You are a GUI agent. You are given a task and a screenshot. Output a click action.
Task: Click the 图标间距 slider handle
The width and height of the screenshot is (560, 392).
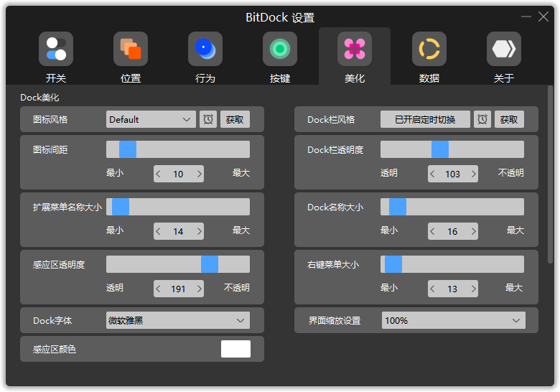[128, 149]
